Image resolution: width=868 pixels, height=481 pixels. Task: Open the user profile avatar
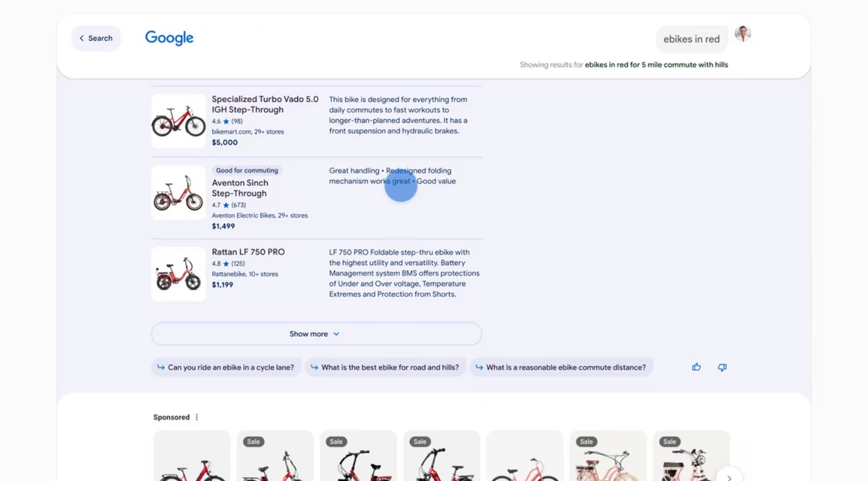click(743, 34)
